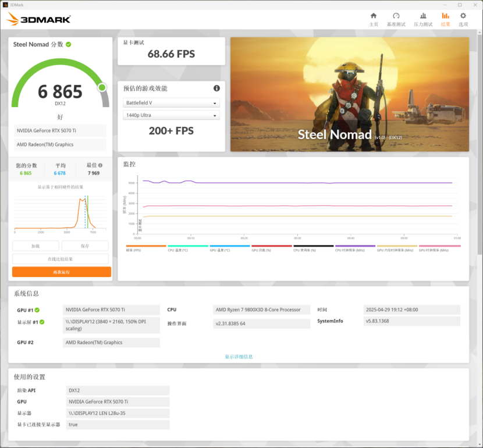
Task: Click the DX12 rendering API value
Action: click(118, 390)
